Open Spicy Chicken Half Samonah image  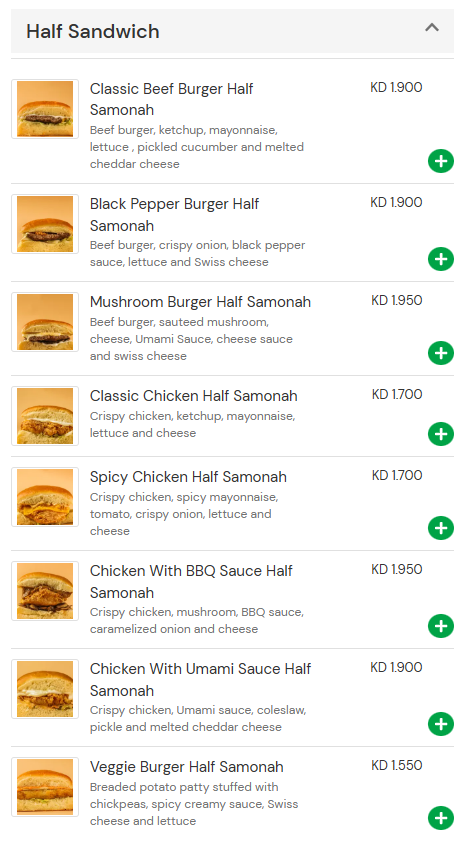pyautogui.click(x=45, y=497)
